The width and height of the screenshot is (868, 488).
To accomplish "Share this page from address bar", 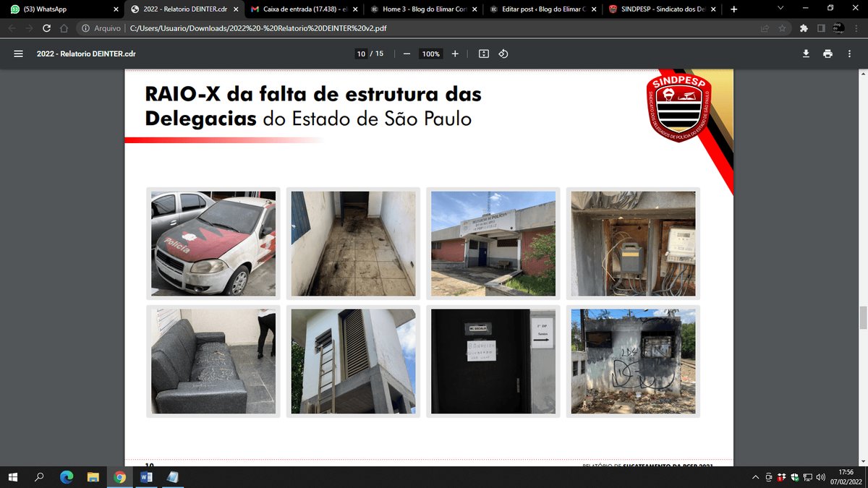I will [x=765, y=28].
